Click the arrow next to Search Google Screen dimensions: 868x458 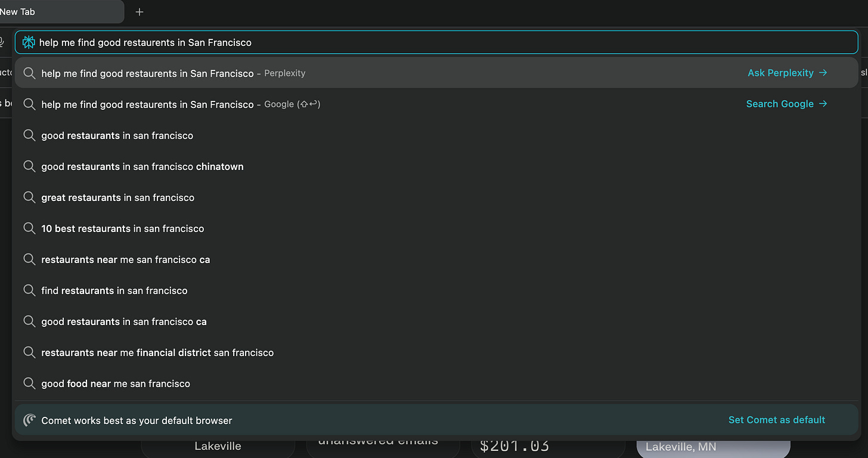click(823, 104)
